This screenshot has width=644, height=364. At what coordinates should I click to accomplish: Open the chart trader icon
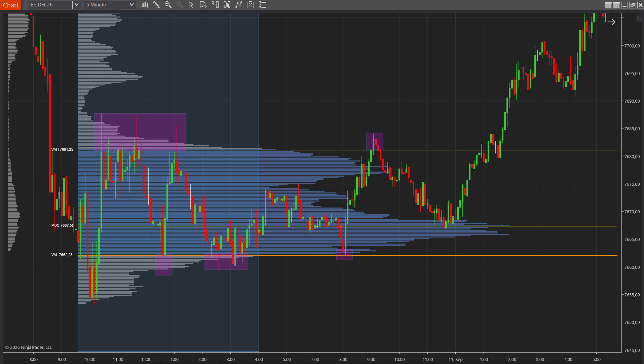tap(215, 5)
